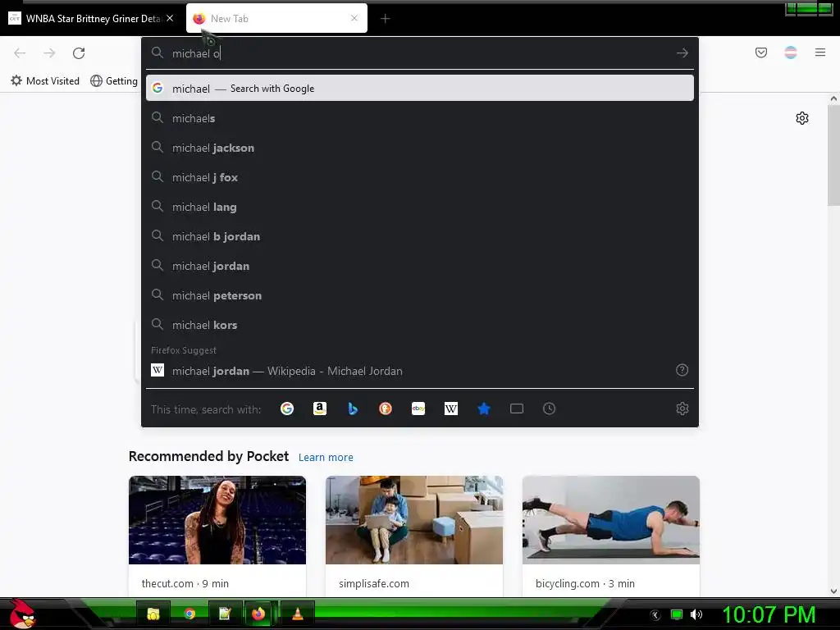Expand hidden tray icons arrow
This screenshot has height=630, width=840.
(x=655, y=615)
